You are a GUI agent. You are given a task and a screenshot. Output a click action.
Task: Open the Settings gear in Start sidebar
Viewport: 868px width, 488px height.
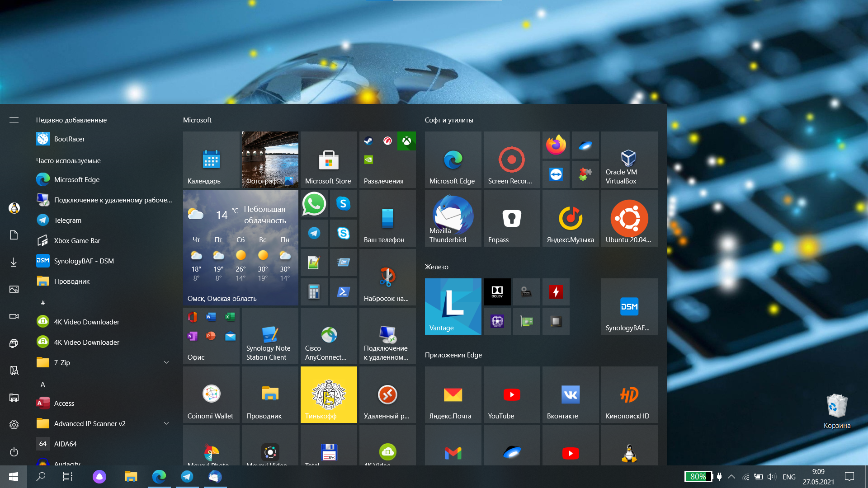[x=14, y=425]
